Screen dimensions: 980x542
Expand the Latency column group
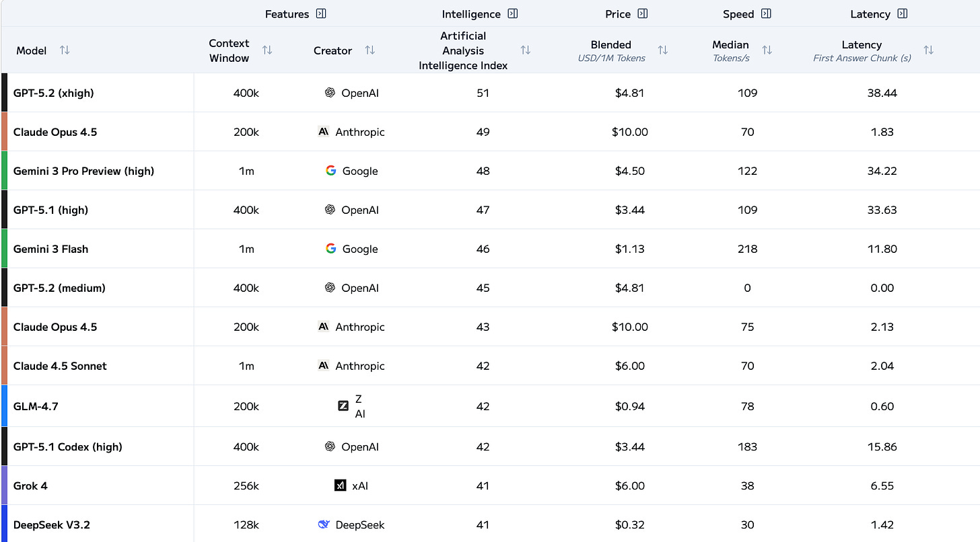tap(903, 13)
